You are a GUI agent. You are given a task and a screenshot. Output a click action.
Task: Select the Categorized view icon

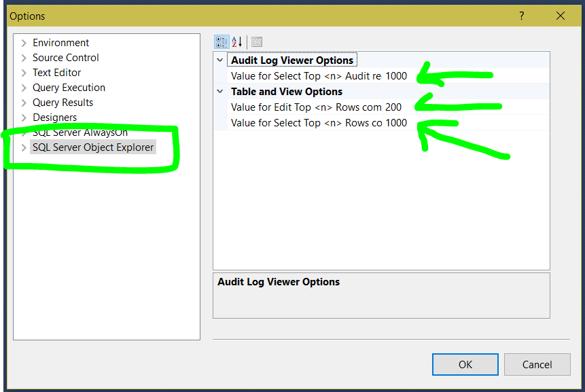[221, 41]
